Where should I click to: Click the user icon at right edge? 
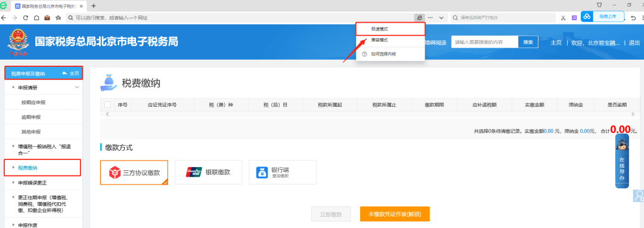coord(639,196)
